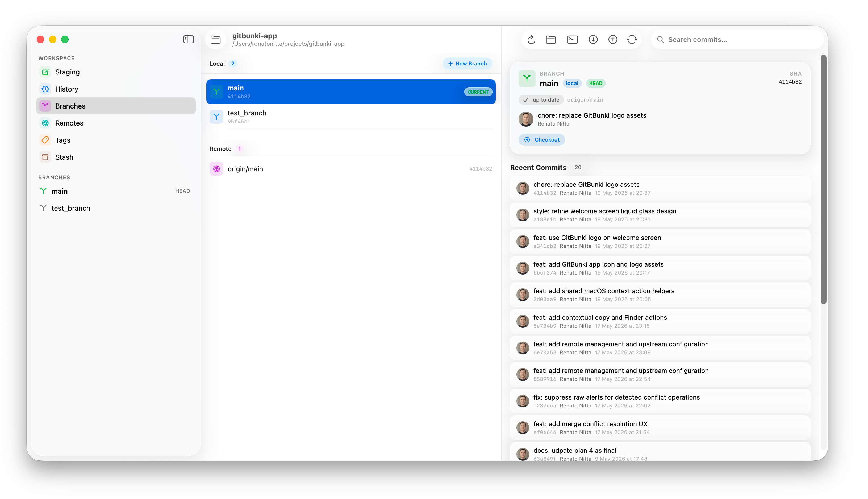Open the Stash section

pyautogui.click(x=116, y=157)
